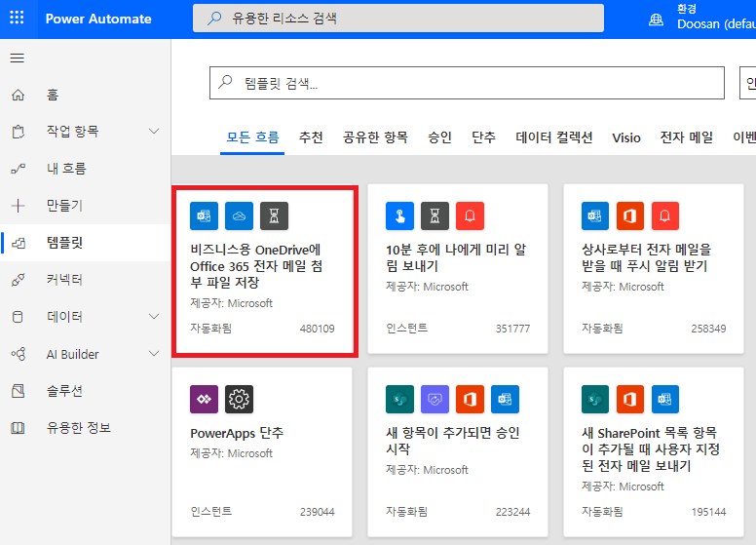
Task: Click the 유용한 리소스 검색 box
Action: (398, 19)
